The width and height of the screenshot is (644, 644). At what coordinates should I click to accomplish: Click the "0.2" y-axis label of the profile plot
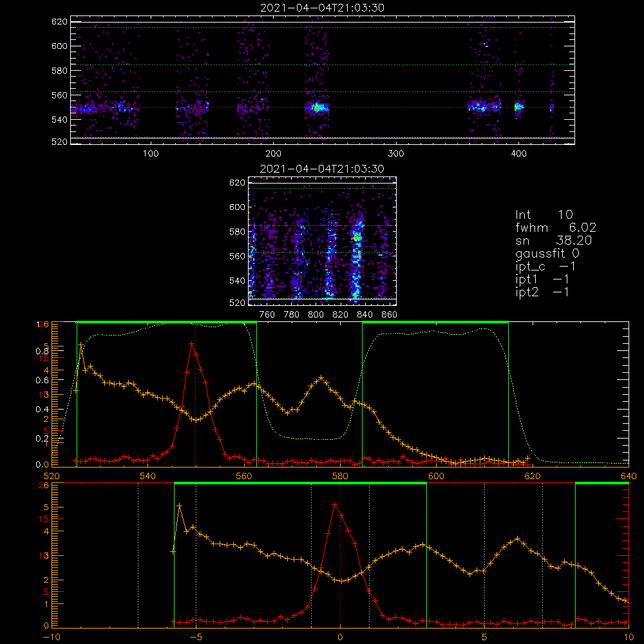coord(42,439)
